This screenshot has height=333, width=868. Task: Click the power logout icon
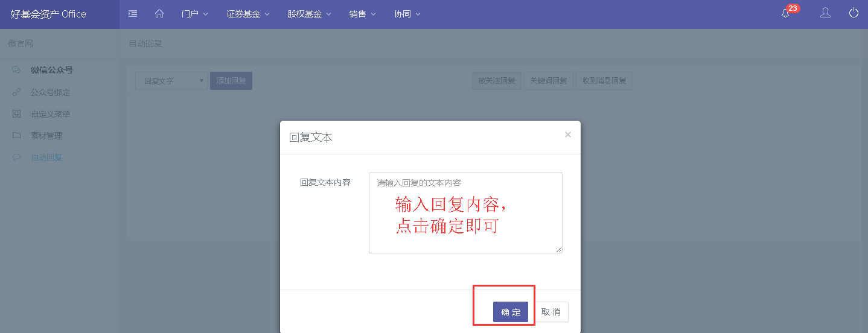854,13
